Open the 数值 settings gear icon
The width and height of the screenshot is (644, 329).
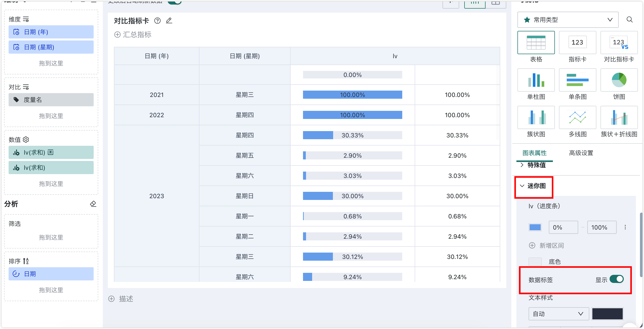[x=26, y=139]
